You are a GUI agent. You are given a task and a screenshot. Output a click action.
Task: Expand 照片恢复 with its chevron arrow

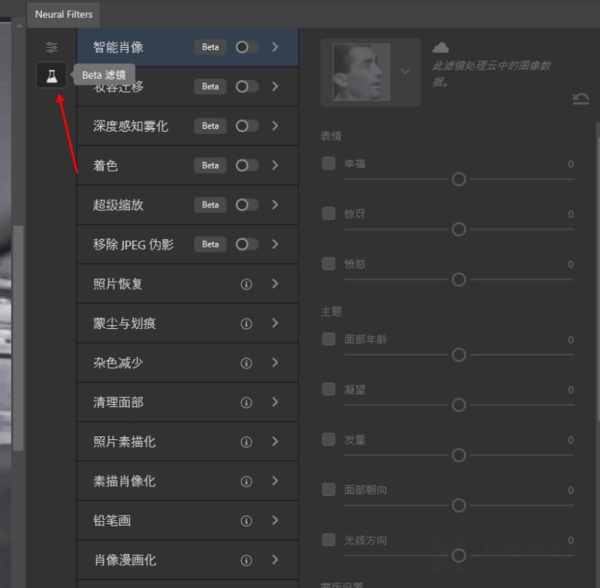(275, 284)
